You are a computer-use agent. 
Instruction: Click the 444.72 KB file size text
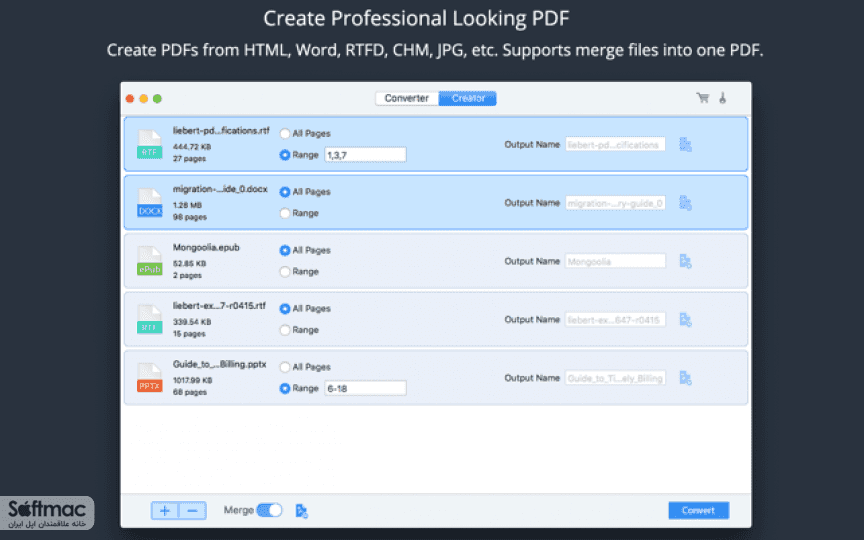(x=192, y=147)
